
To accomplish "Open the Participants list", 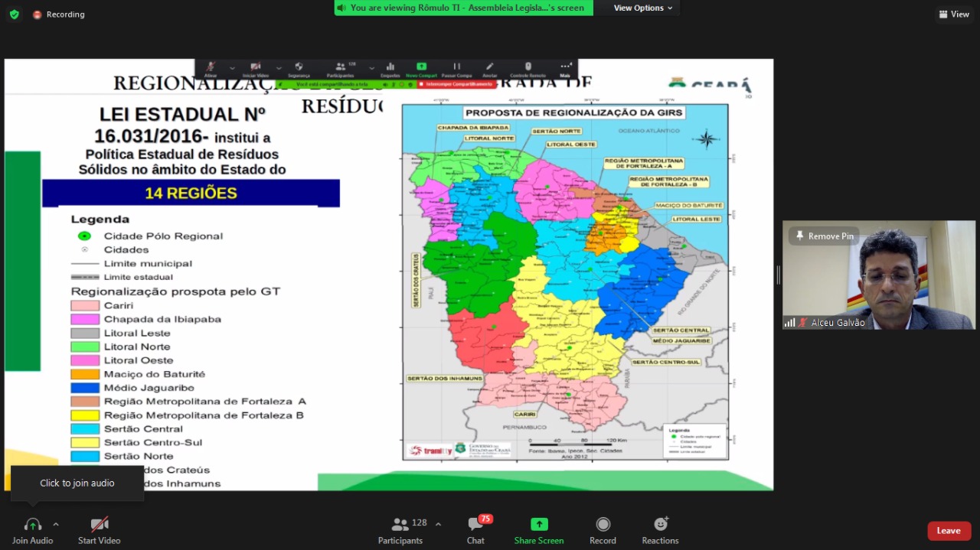I will pyautogui.click(x=400, y=530).
